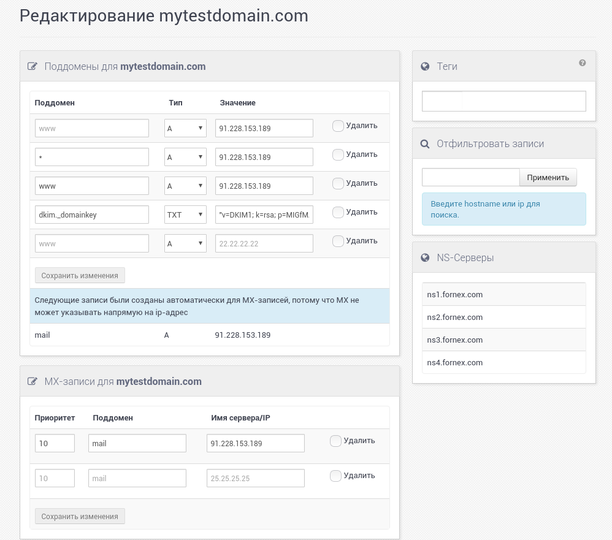Click Применить filter button
The width and height of the screenshot is (612, 540).
click(x=548, y=178)
